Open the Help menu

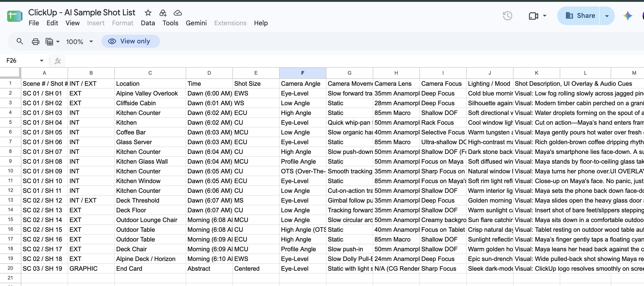pyautogui.click(x=261, y=23)
